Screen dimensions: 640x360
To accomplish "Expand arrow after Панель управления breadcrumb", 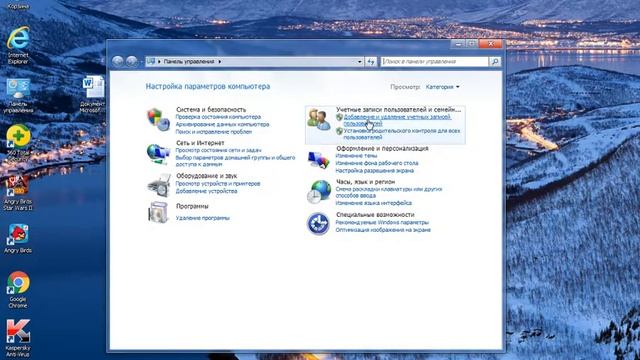I will tap(220, 62).
